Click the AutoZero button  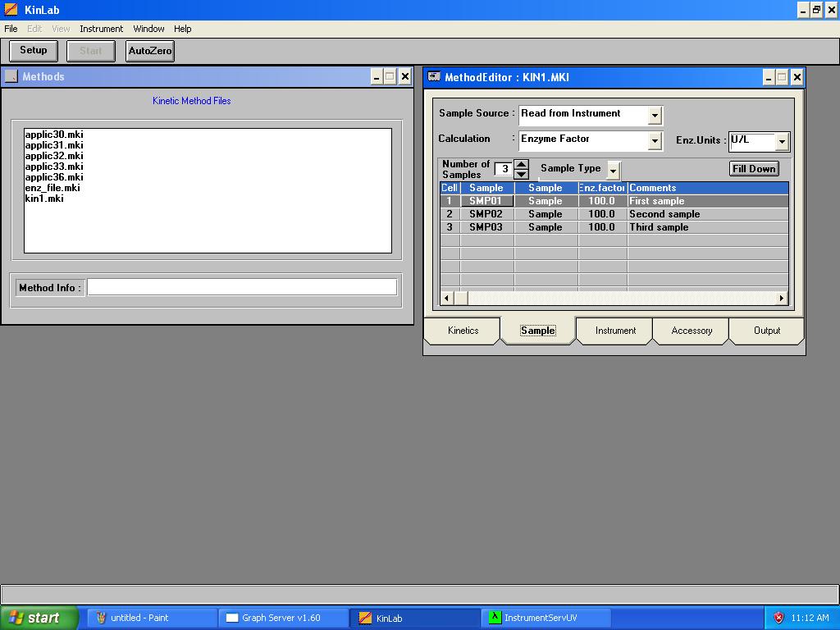[149, 50]
